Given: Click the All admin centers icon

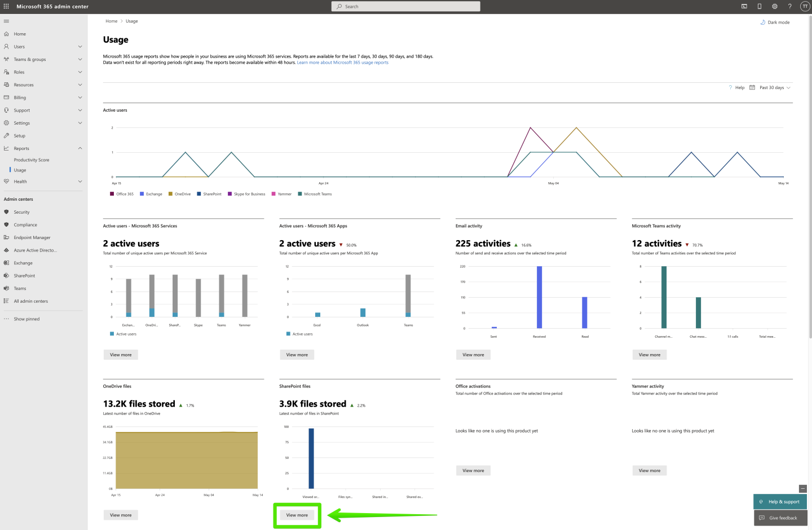Looking at the screenshot, I should [6, 301].
